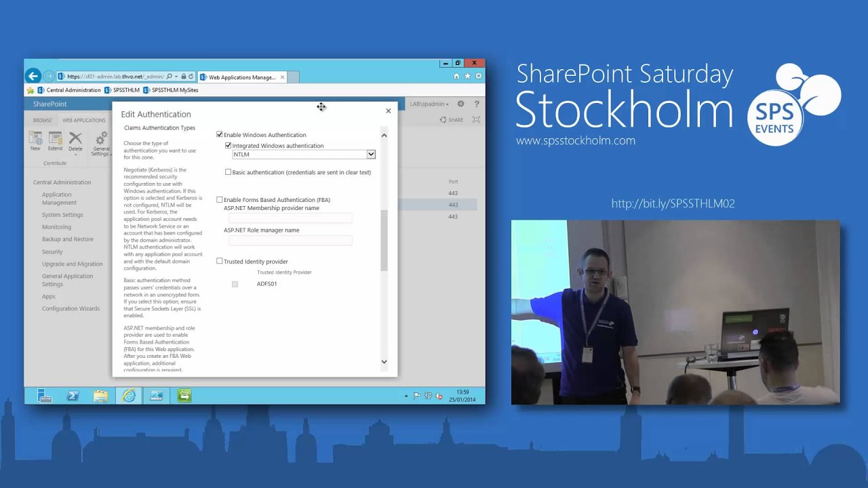Click the Action Center flag tray icon
868x488 pixels.
tap(417, 396)
